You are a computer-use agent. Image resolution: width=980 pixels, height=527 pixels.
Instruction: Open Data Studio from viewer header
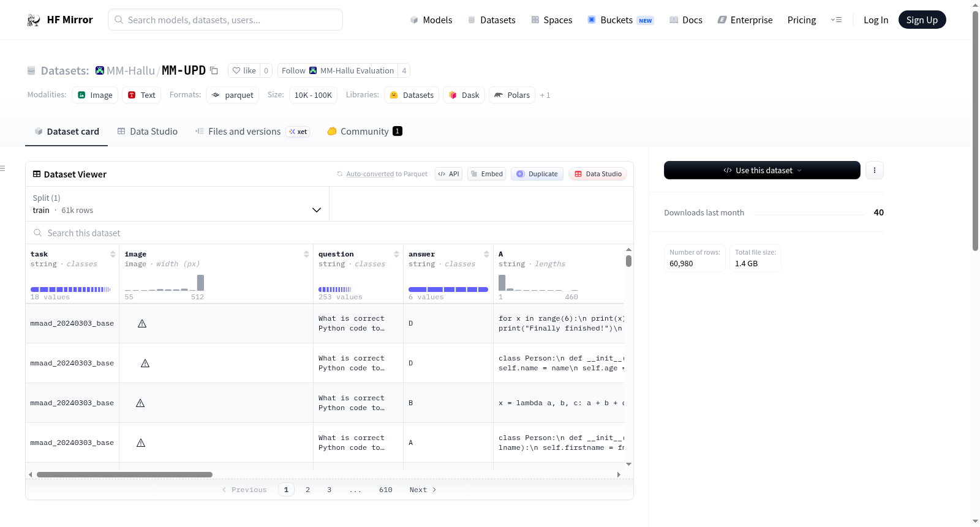coord(598,174)
